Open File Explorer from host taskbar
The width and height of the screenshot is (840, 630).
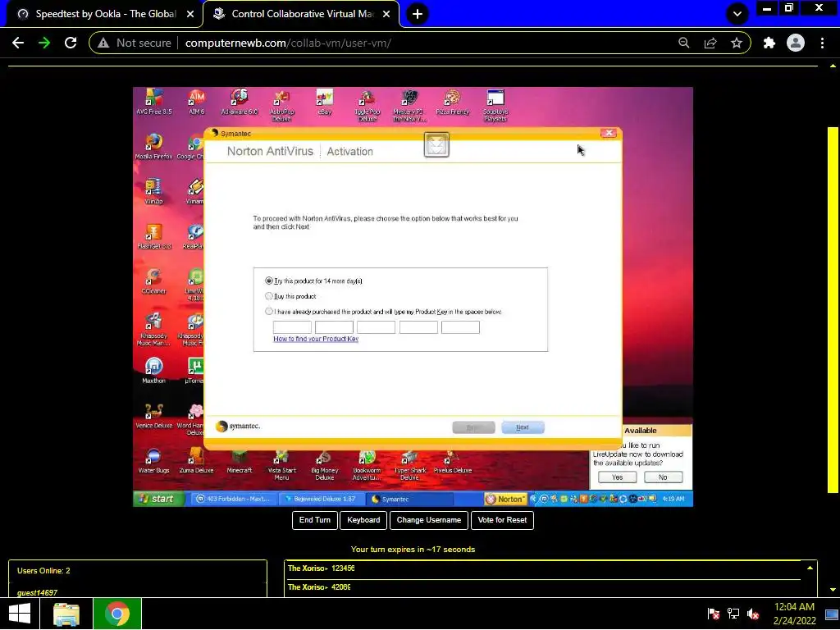66,614
